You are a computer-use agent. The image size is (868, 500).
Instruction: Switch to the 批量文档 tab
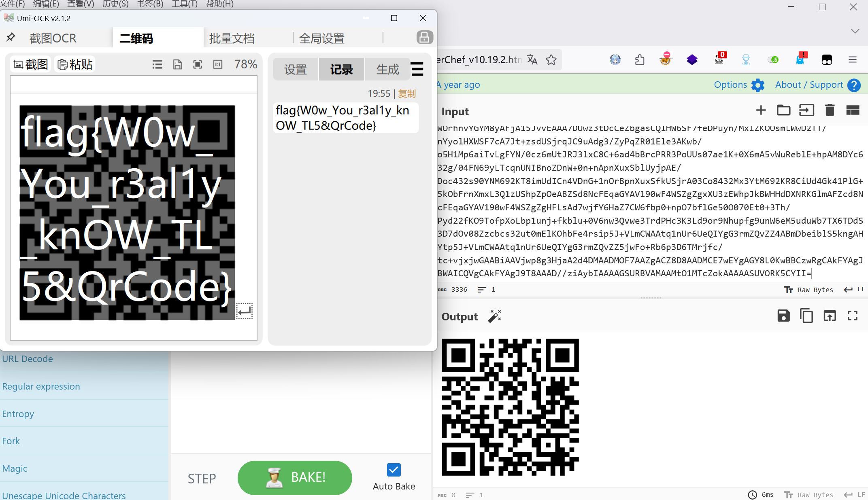(x=232, y=38)
